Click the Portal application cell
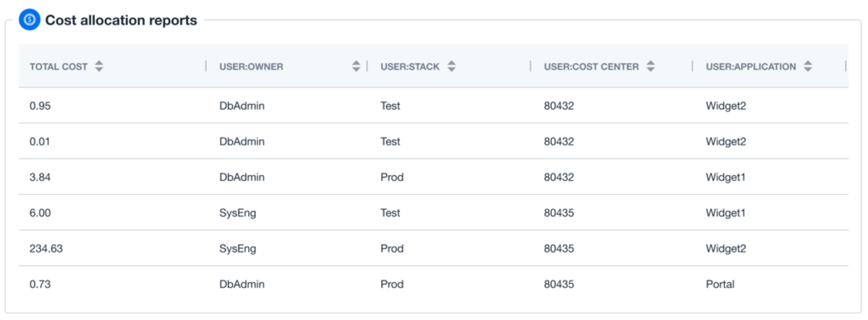Image resolution: width=868 pixels, height=320 pixels. tap(720, 285)
